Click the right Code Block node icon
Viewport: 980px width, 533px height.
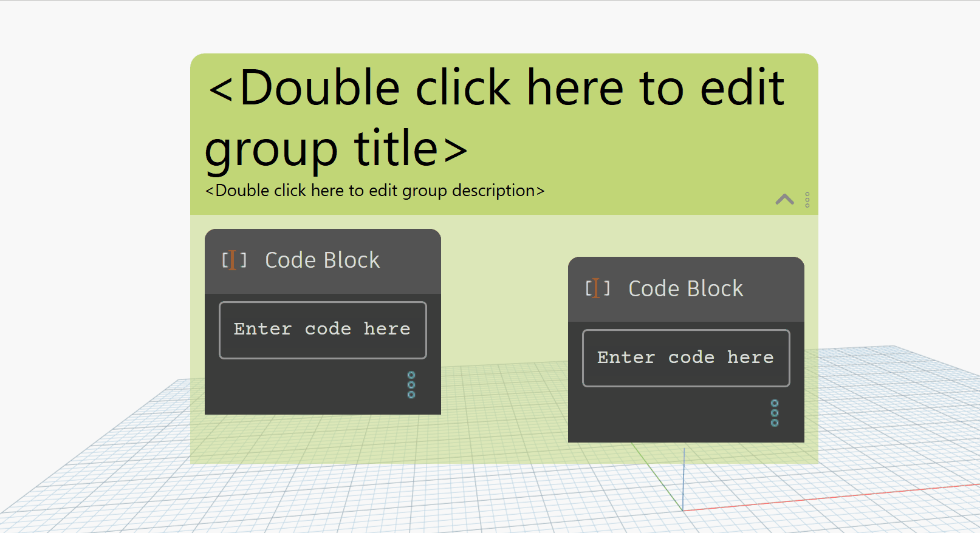(597, 288)
